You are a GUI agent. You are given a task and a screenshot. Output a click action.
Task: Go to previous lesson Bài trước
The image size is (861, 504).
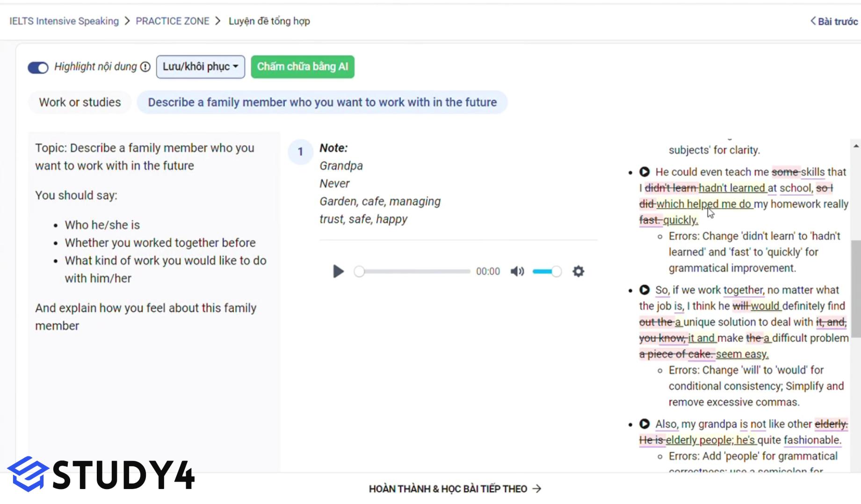coord(834,22)
